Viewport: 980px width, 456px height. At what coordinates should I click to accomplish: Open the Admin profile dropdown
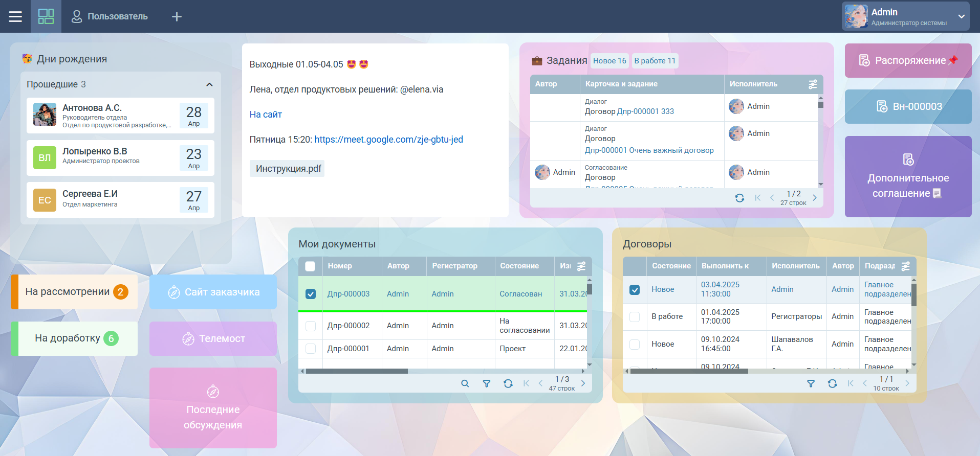[x=961, y=16]
